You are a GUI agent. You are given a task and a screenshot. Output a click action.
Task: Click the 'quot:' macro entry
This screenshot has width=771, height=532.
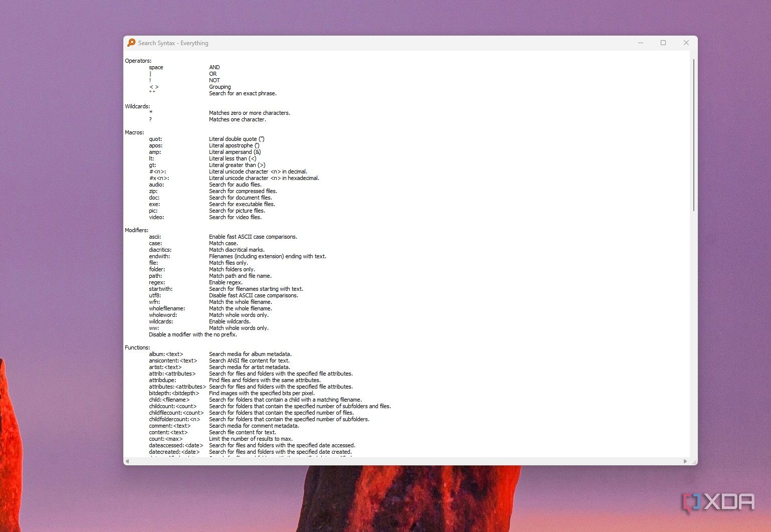155,139
